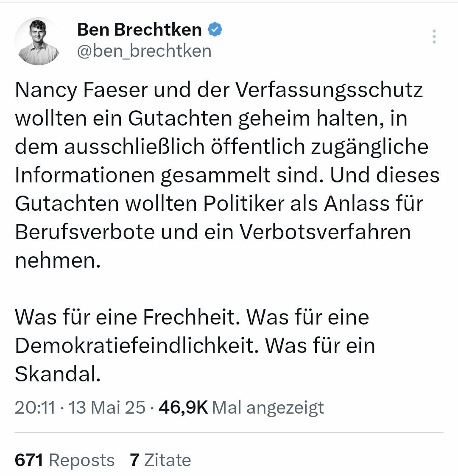Click the word 'Informationen' in tweet
Screen dimensions: 458x476
(x=84, y=175)
